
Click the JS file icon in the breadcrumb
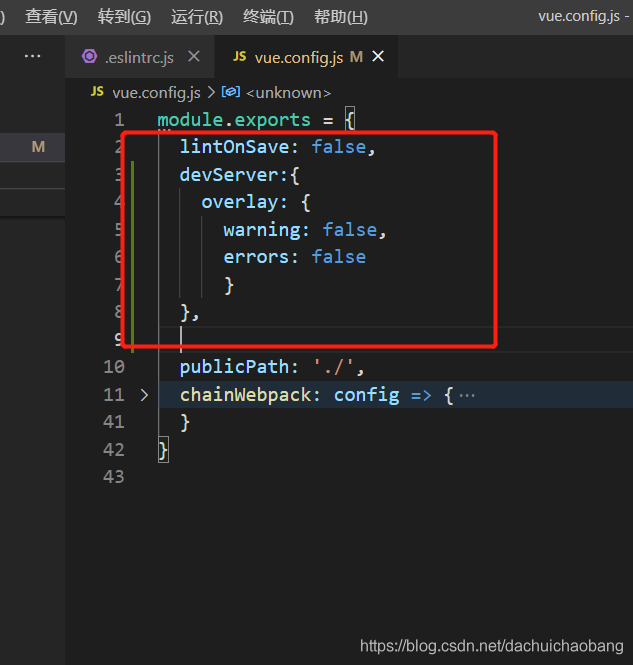(97, 91)
